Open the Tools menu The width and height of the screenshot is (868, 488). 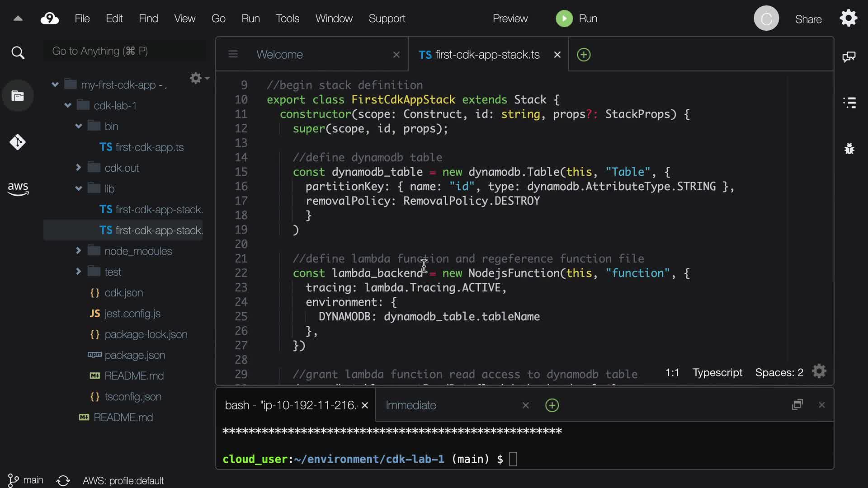pyautogui.click(x=288, y=19)
